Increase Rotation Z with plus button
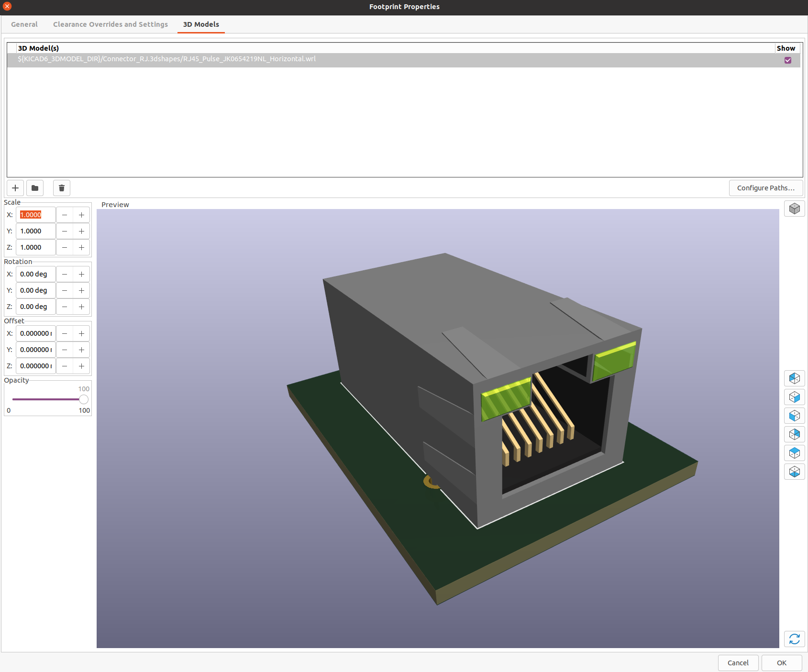This screenshot has width=808, height=672. [81, 307]
